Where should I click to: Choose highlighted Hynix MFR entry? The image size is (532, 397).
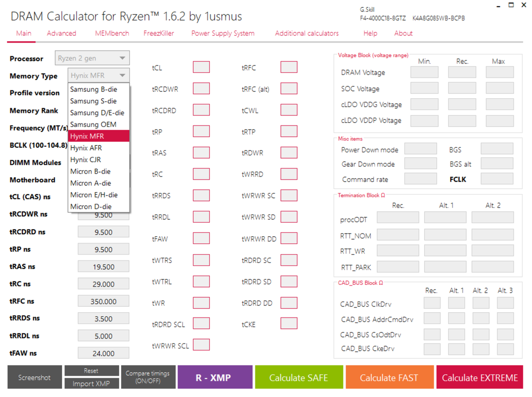[99, 136]
